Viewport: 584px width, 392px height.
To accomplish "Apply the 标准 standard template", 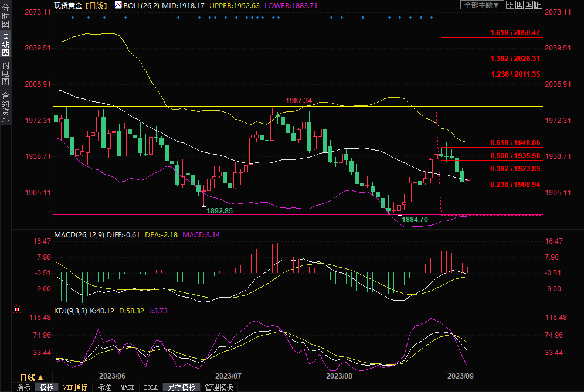I will point(104,387).
